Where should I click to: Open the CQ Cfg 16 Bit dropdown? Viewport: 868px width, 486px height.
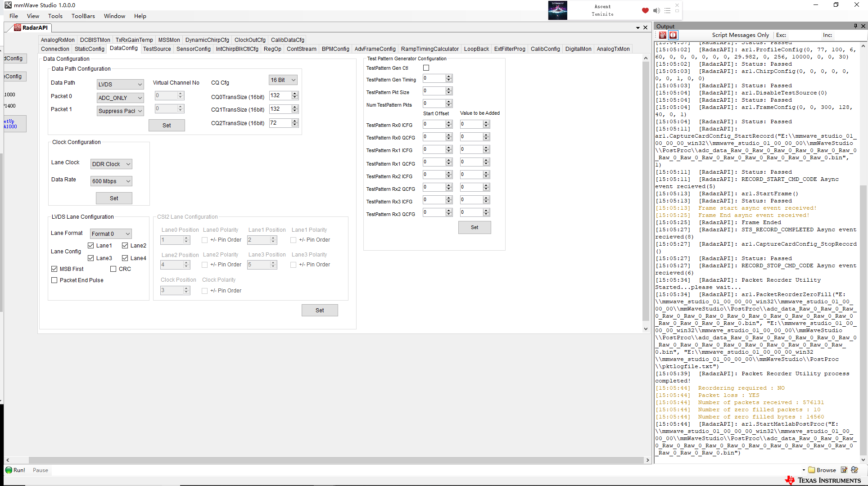tap(283, 80)
